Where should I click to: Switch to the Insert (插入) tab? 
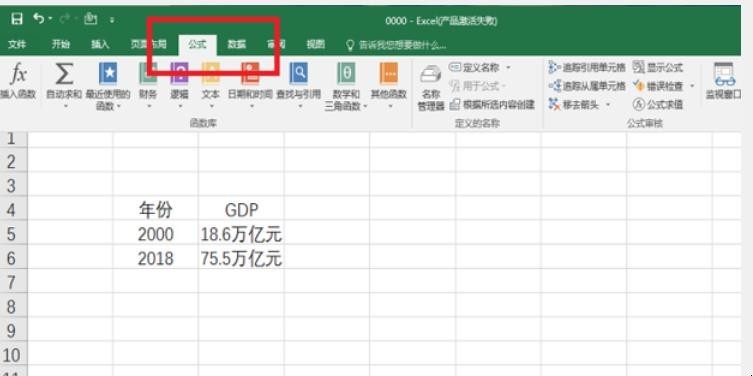click(x=100, y=45)
